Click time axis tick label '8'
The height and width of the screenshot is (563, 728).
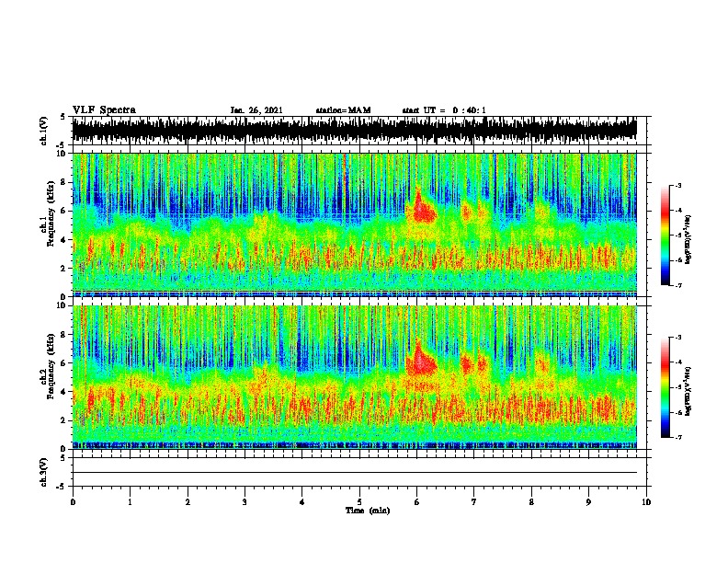(x=531, y=502)
